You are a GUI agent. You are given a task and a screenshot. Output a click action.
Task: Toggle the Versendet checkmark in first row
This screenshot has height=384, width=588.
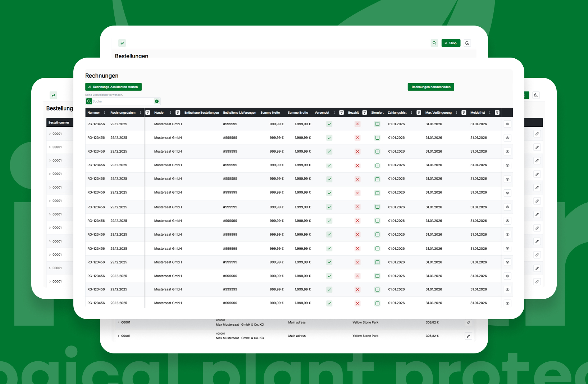point(329,124)
